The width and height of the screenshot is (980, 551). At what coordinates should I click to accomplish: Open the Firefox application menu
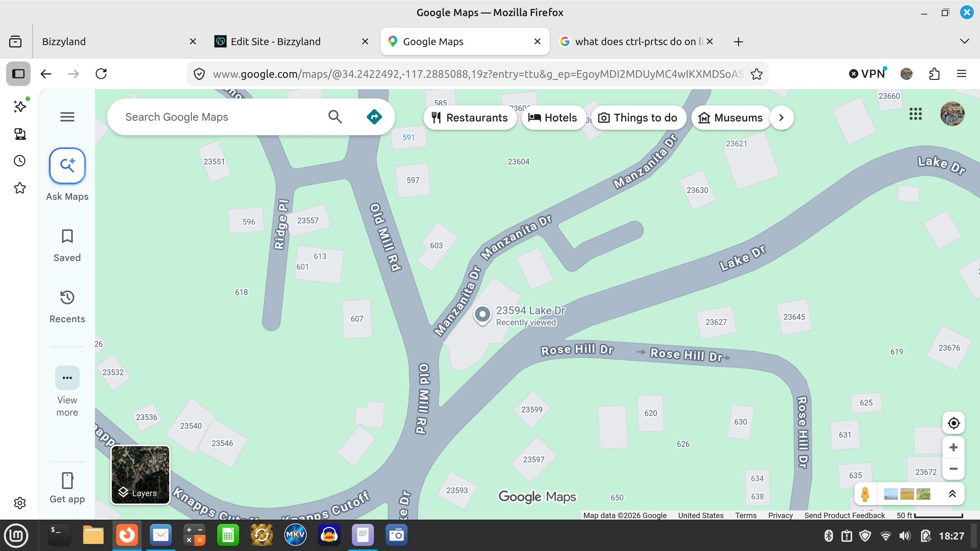click(962, 73)
